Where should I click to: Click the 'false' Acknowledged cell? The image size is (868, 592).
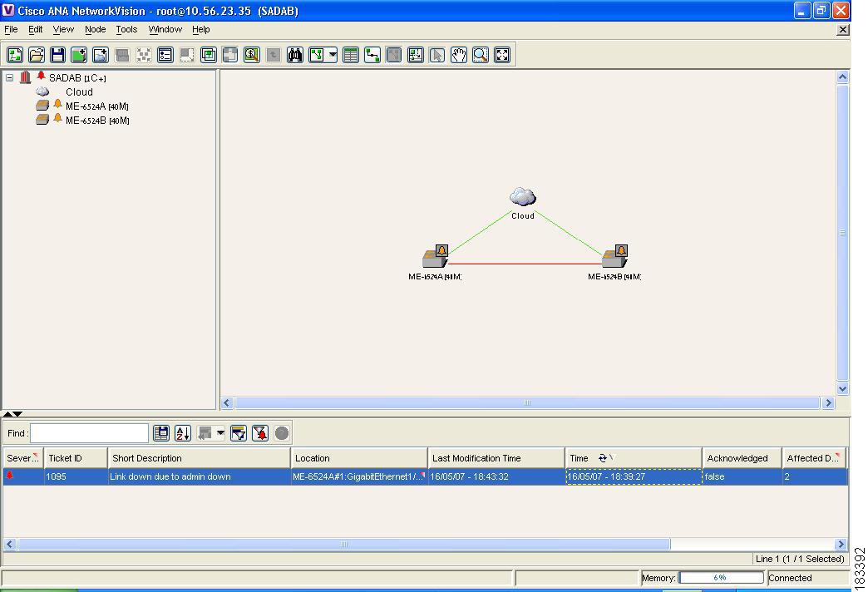coord(742,476)
